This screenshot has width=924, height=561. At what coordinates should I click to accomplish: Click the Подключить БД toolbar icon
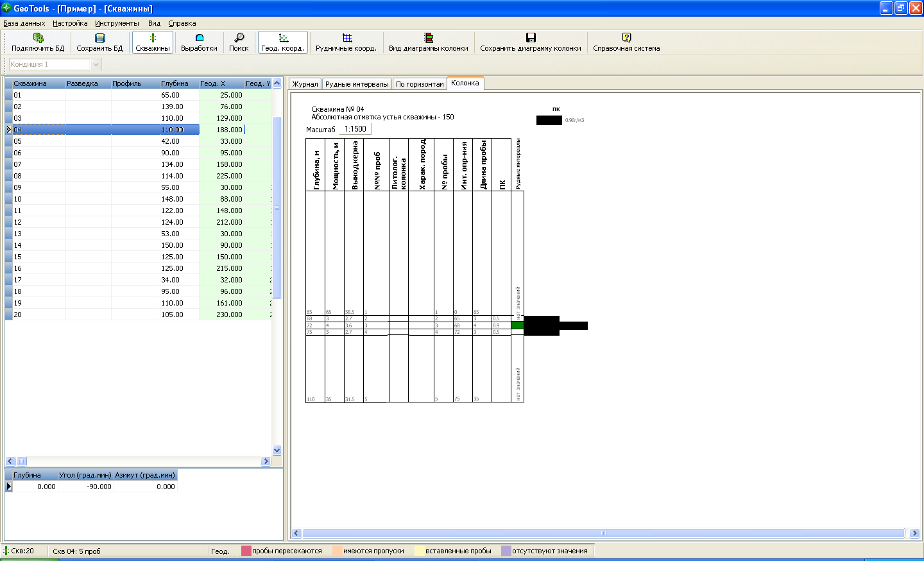[x=38, y=38]
